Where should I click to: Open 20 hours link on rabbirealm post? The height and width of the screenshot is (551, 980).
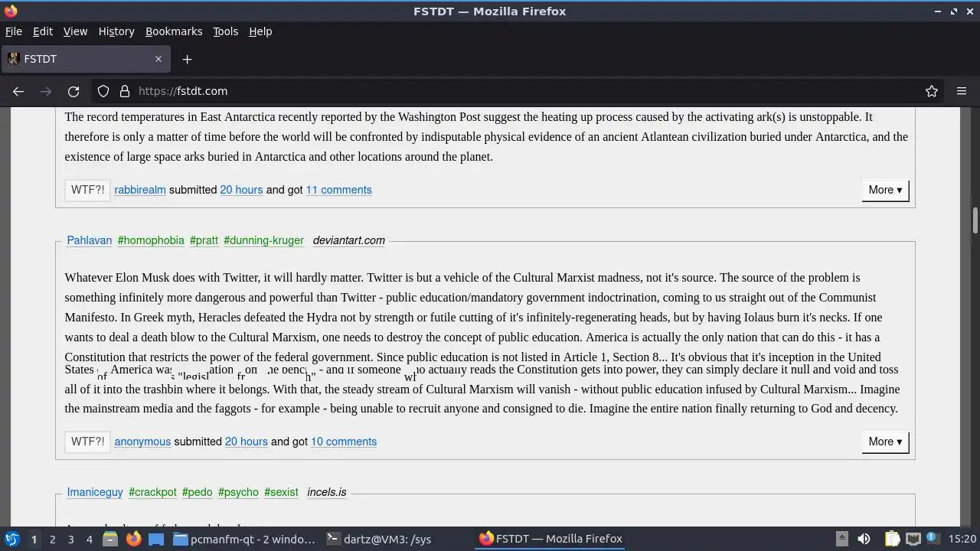241,190
